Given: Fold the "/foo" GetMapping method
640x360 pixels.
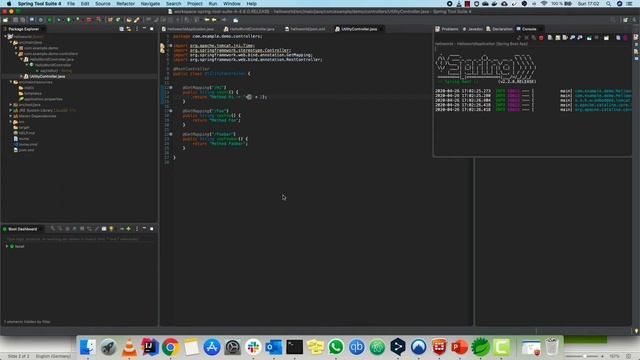Looking at the screenshot, I should 171,111.
